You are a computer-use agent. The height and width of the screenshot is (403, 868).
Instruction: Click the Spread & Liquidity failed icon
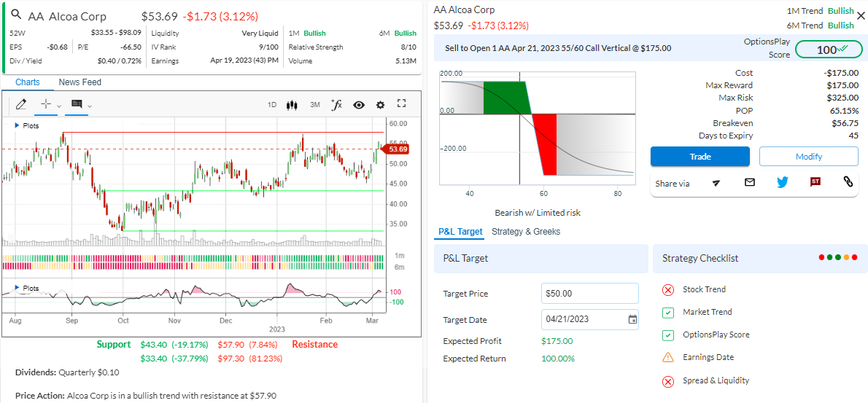click(x=668, y=381)
